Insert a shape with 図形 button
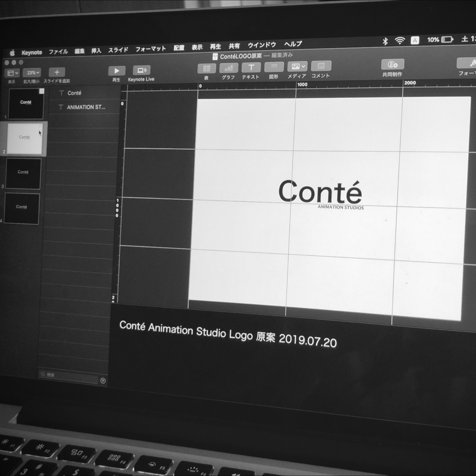Image resolution: width=476 pixels, height=476 pixels. (x=274, y=67)
